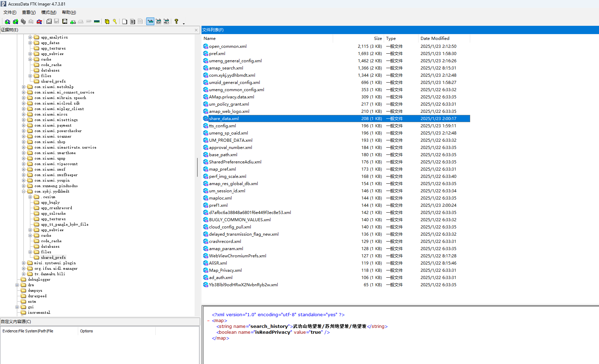Sort files by the Date Modified column
This screenshot has width=599, height=364.
coord(435,39)
